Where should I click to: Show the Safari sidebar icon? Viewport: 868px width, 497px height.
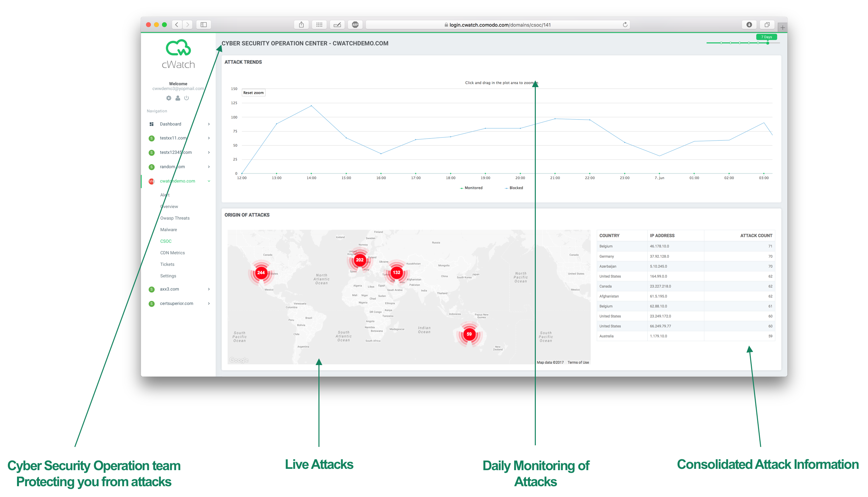click(204, 25)
